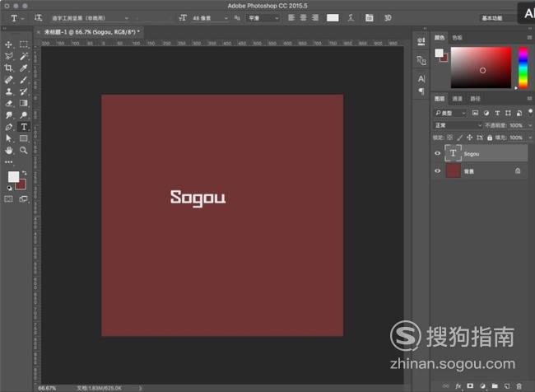The image size is (535, 392).
Task: Switch to the Swatches panel tab
Action: click(x=457, y=38)
